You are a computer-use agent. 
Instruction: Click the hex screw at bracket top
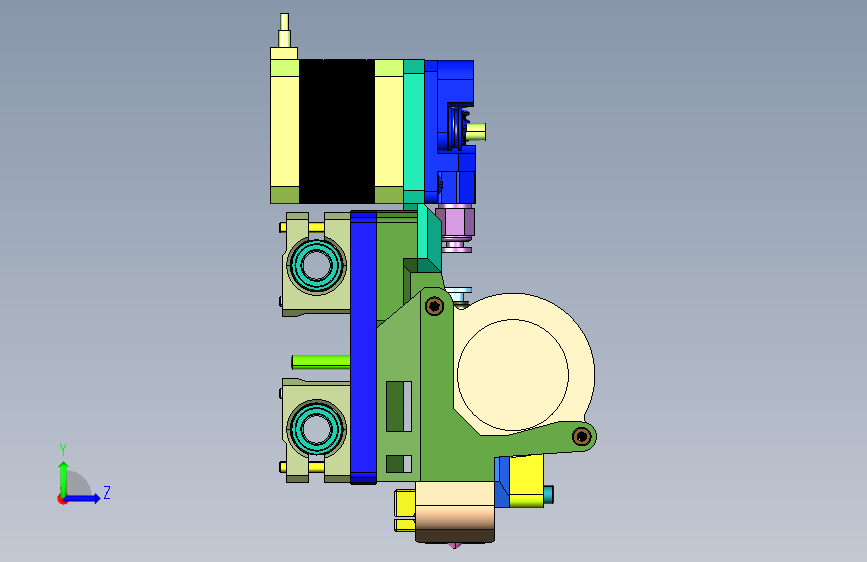(x=435, y=305)
